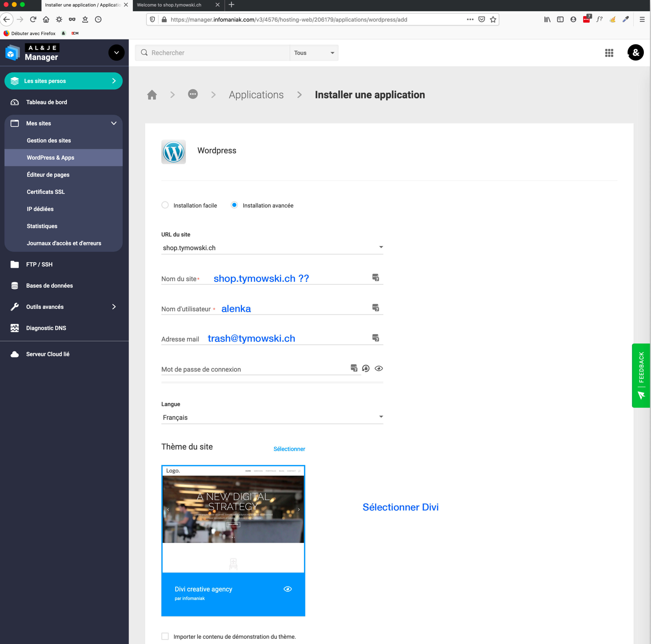Viewport: 651px width, 644px height.
Task: Go to the Applications breadcrumb link
Action: 256,95
